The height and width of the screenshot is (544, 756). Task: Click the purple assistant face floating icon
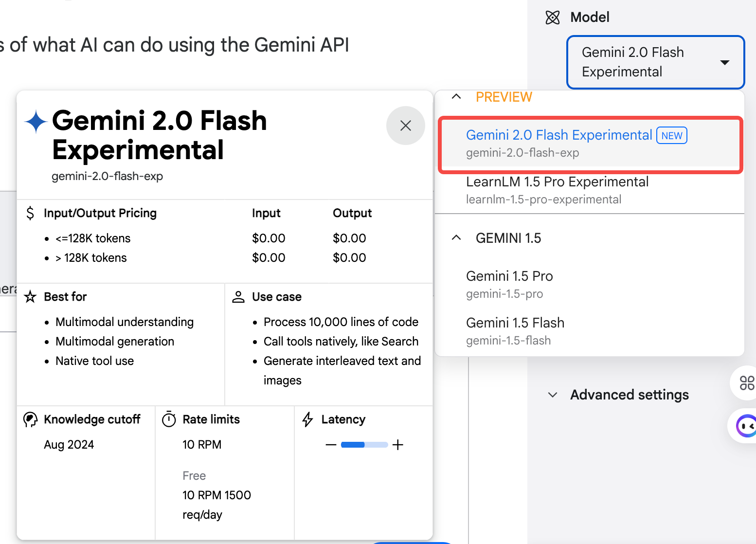point(745,426)
